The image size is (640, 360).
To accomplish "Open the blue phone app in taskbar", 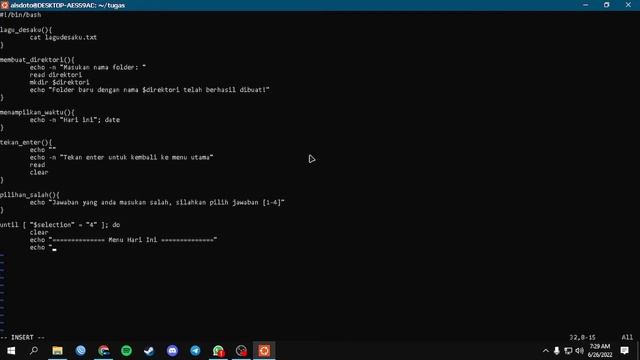I will click(x=80, y=351).
